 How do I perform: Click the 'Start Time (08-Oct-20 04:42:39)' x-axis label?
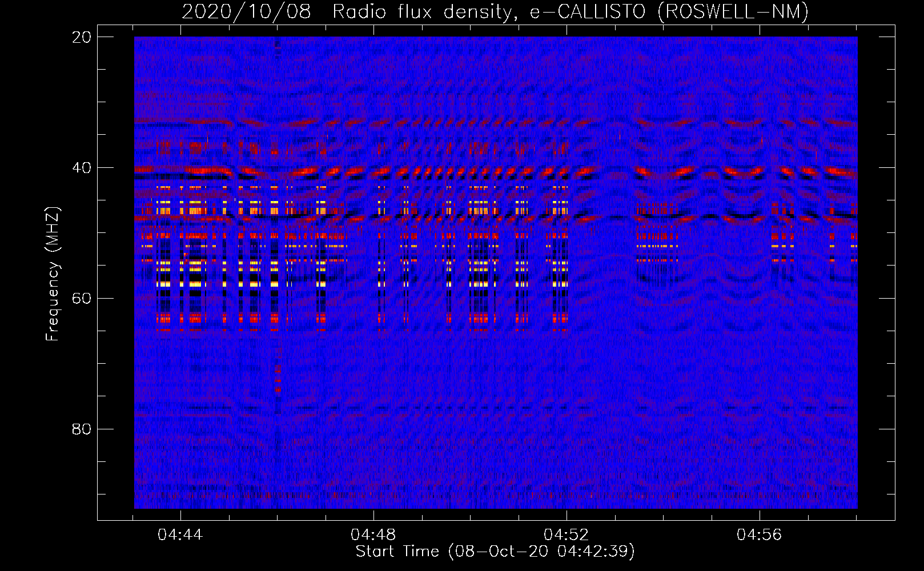pyautogui.click(x=495, y=552)
